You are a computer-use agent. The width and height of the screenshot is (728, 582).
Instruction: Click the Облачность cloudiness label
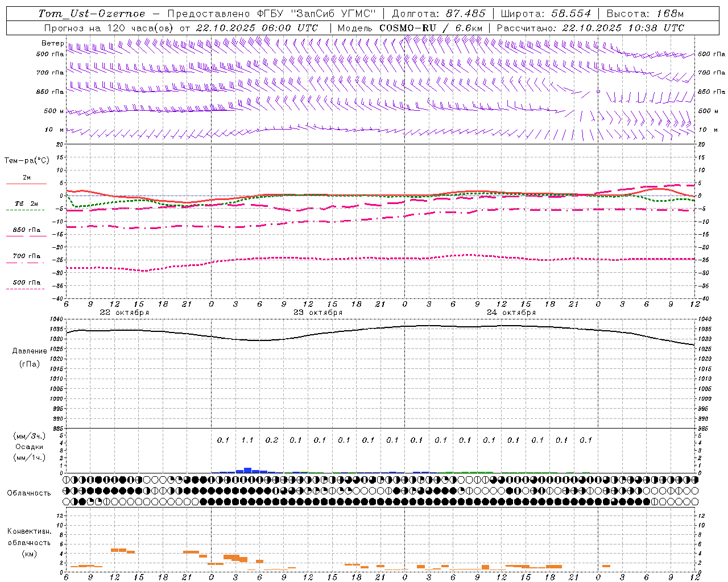(29, 493)
